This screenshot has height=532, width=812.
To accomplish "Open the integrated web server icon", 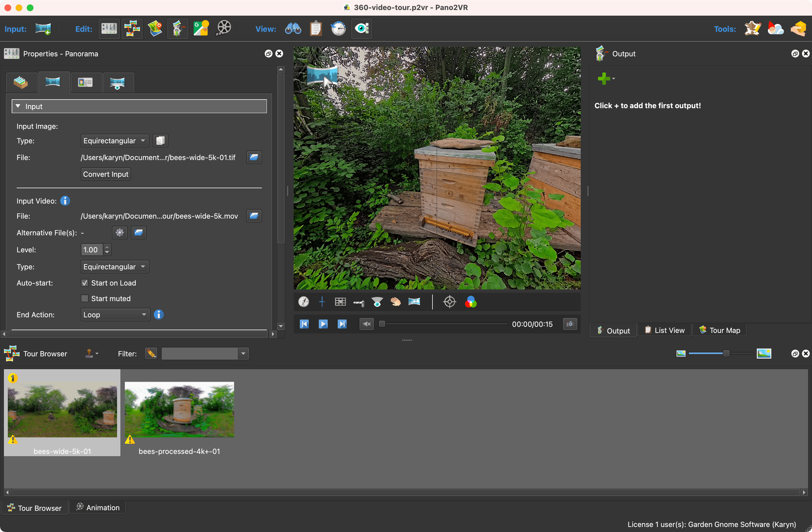I will [x=799, y=29].
